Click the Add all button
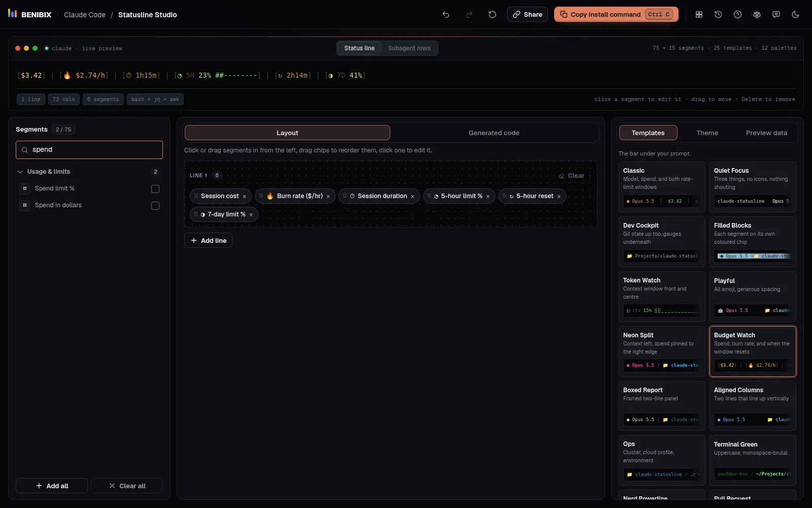The width and height of the screenshot is (812, 508). tap(52, 486)
